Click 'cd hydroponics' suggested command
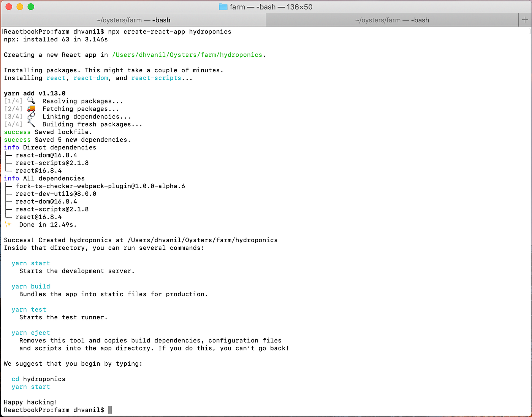The width and height of the screenshot is (532, 417). pos(38,379)
